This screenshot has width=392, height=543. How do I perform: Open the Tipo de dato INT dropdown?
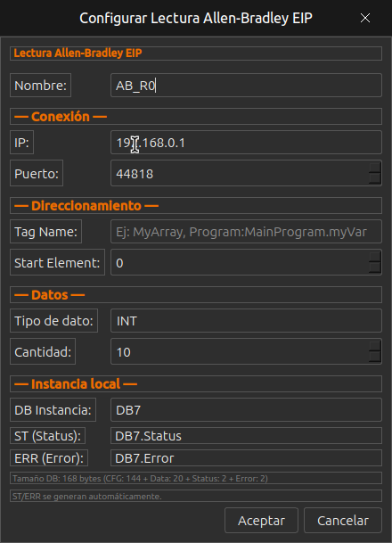[246, 321]
